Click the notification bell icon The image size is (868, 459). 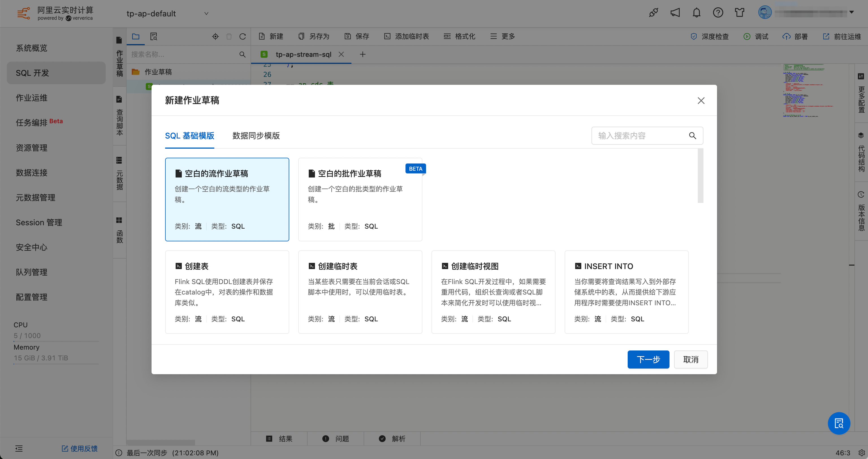pos(696,13)
